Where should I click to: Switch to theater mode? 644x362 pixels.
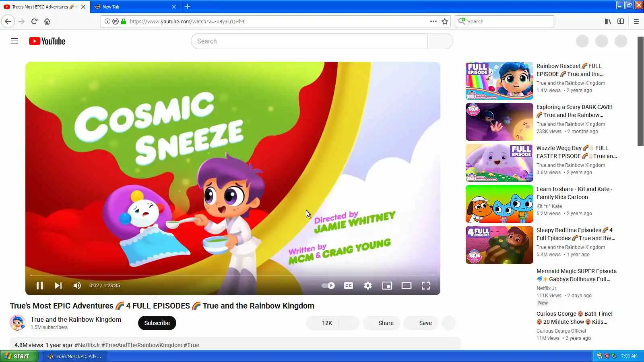(407, 286)
